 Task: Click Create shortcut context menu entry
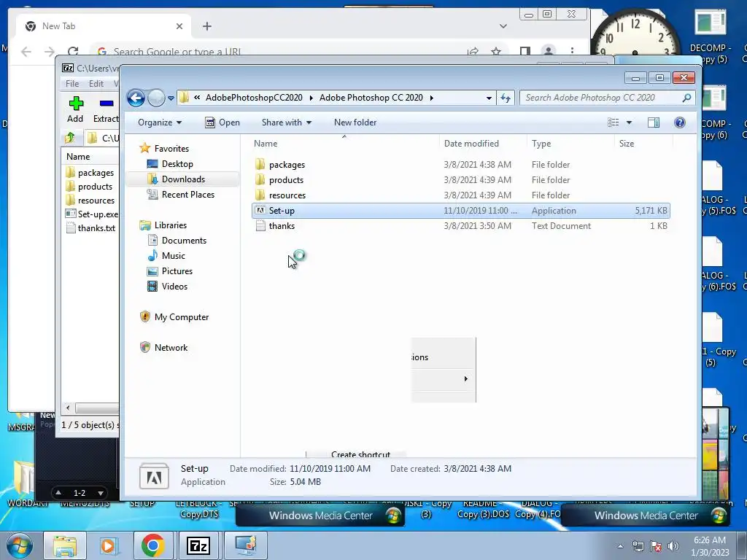(360, 455)
